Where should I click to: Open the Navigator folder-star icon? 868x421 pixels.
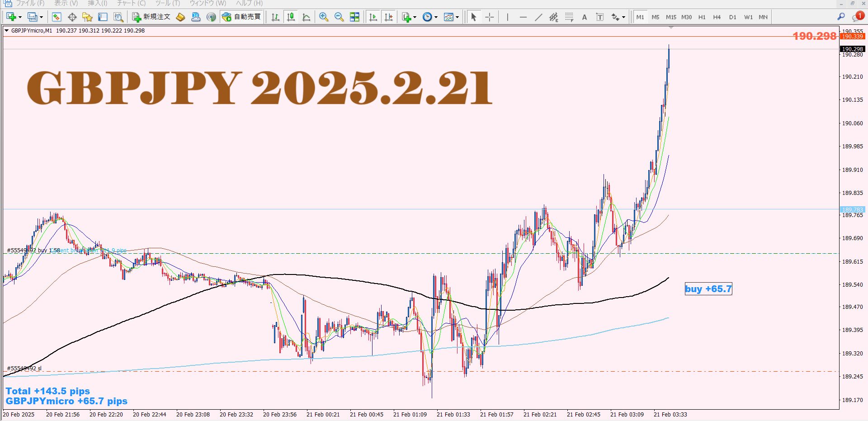(87, 17)
